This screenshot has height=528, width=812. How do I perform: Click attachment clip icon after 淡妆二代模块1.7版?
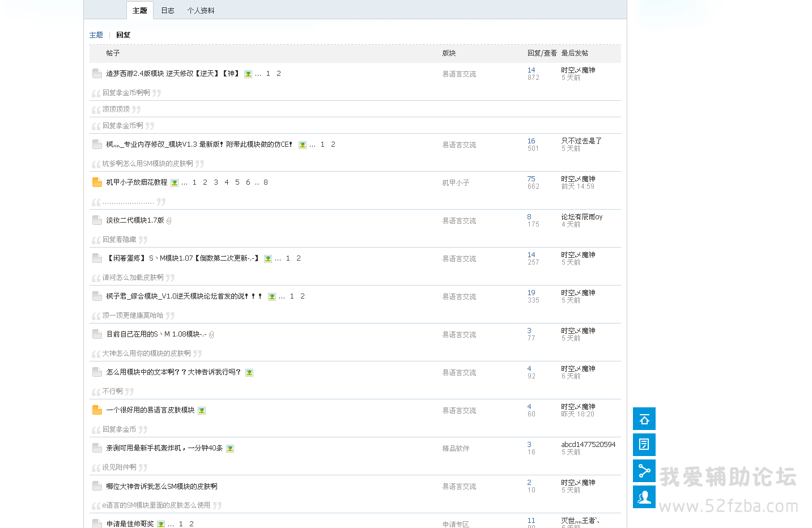tap(169, 221)
